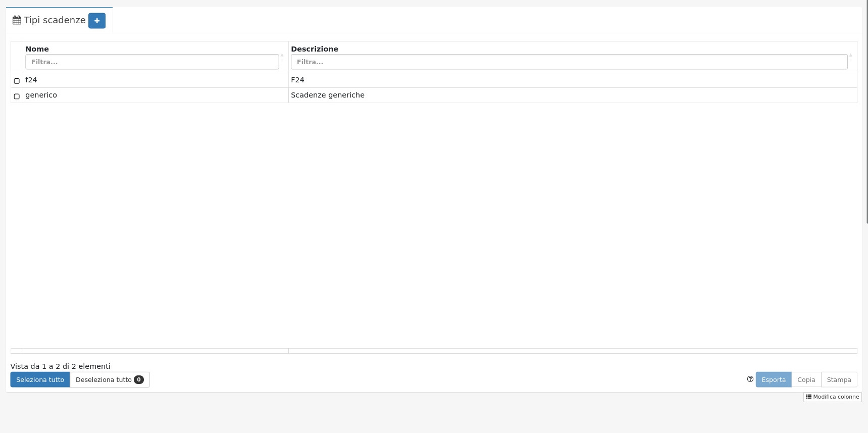The image size is (868, 433).
Task: Click the Stampa print button
Action: pyautogui.click(x=839, y=379)
